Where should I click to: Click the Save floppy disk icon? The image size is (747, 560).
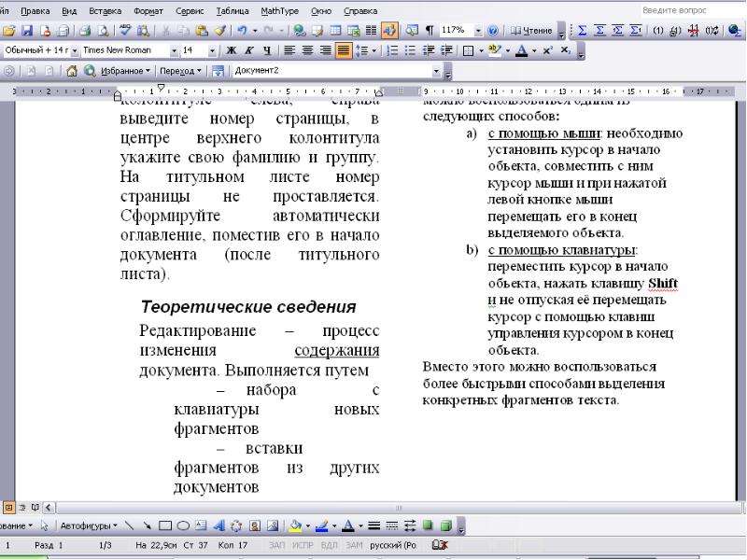[x=27, y=31]
